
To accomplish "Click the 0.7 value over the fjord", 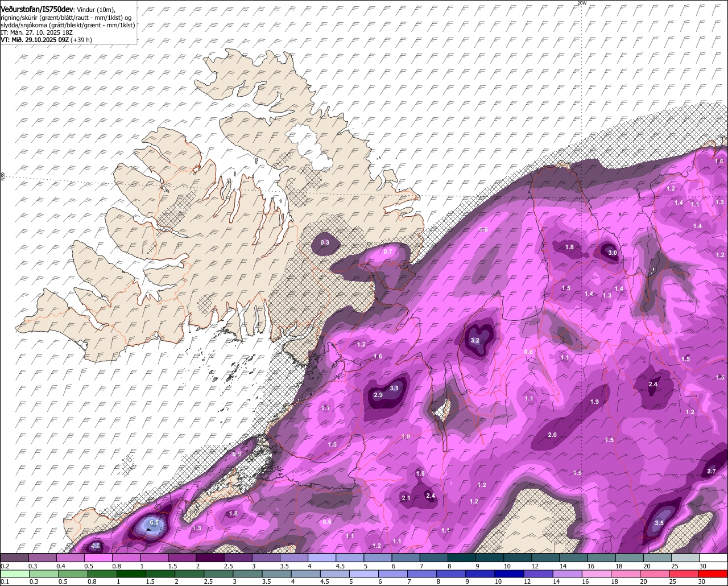I will [388, 251].
